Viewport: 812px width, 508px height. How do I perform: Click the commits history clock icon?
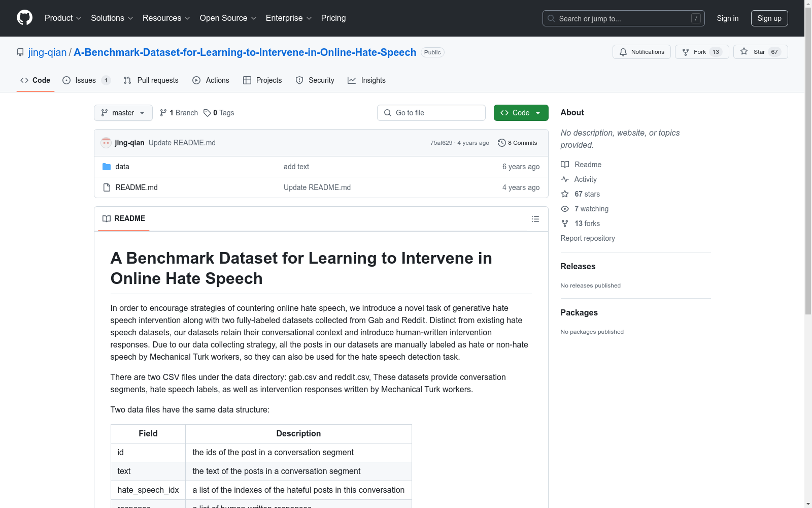pyautogui.click(x=502, y=143)
